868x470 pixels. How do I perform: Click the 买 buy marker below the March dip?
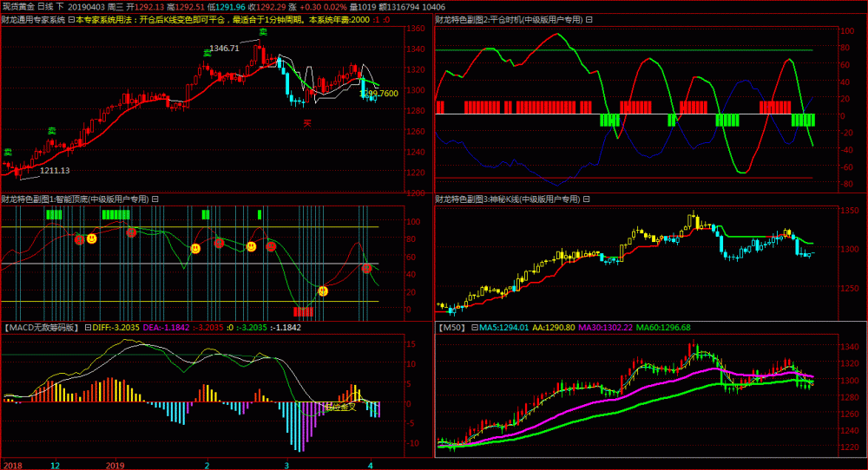coord(307,123)
